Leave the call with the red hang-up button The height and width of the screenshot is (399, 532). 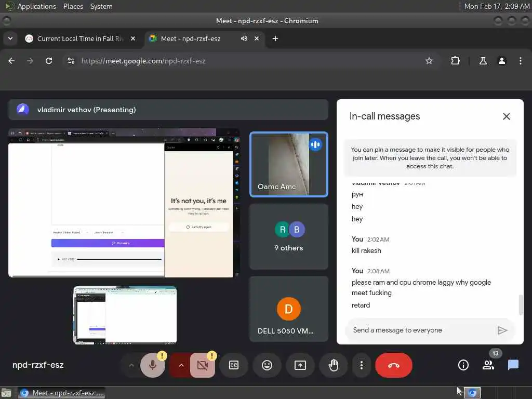[x=394, y=365]
